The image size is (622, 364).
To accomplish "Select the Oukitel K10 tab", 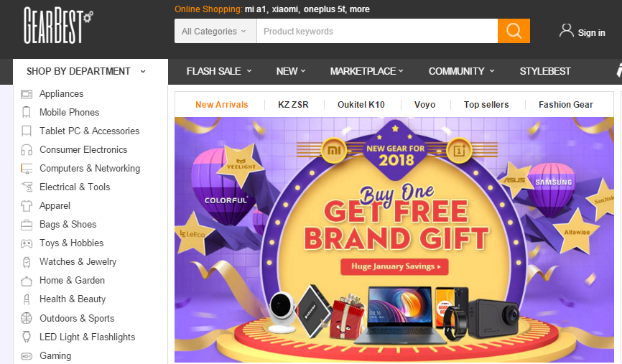I will coord(361,105).
